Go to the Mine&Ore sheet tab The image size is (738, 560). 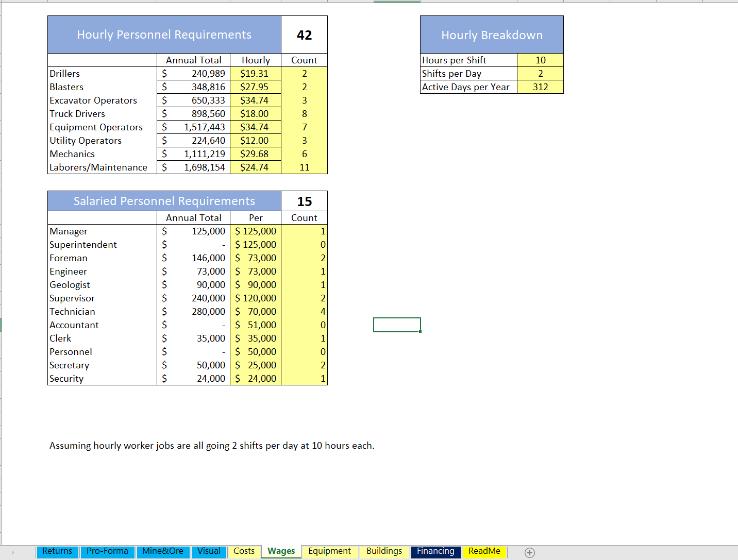(x=162, y=551)
